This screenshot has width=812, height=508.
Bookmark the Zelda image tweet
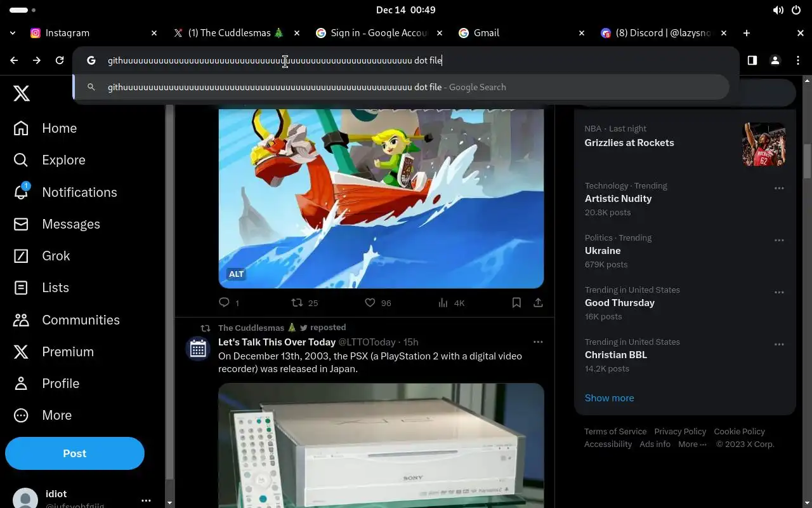click(x=516, y=303)
